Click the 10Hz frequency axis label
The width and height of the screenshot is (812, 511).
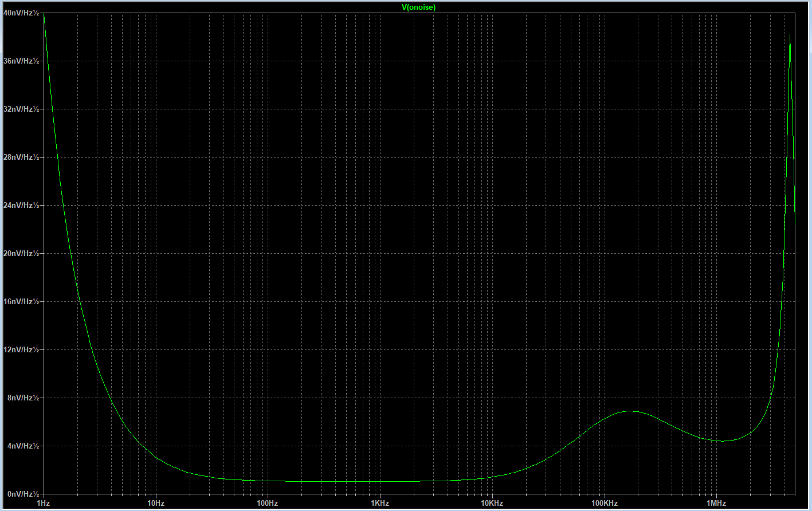pos(156,504)
